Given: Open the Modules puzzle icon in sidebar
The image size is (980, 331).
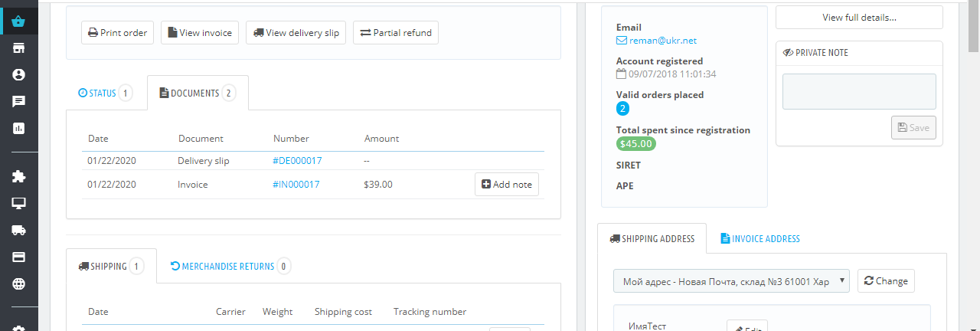Looking at the screenshot, I should point(19,176).
